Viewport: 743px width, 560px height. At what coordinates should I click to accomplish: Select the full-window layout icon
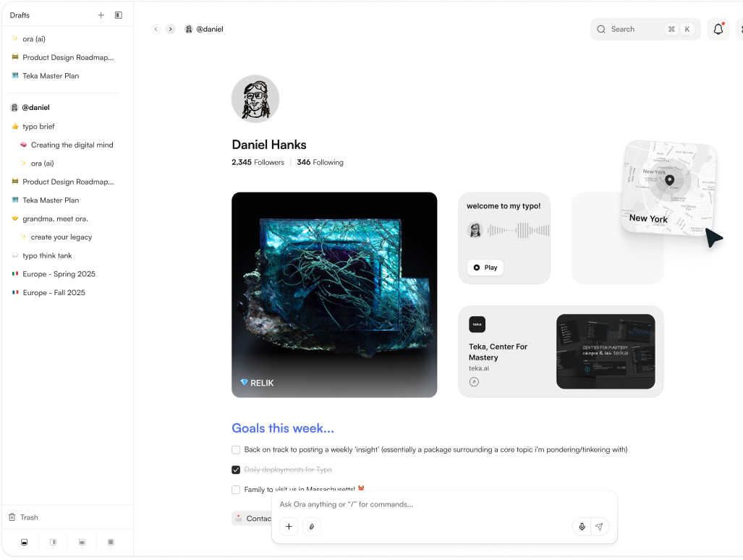click(111, 542)
